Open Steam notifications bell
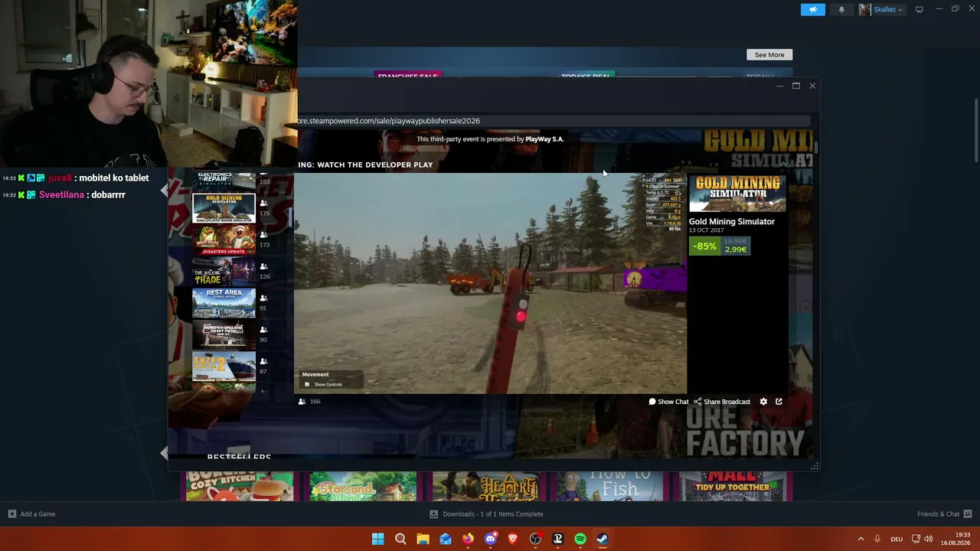980x551 pixels. [841, 9]
